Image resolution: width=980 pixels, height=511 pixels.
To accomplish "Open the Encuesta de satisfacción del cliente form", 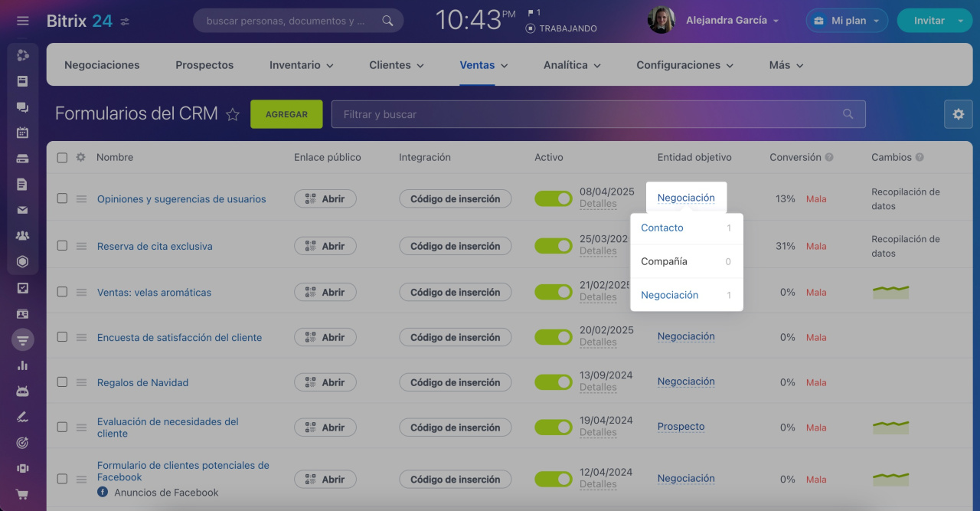I will tap(179, 337).
